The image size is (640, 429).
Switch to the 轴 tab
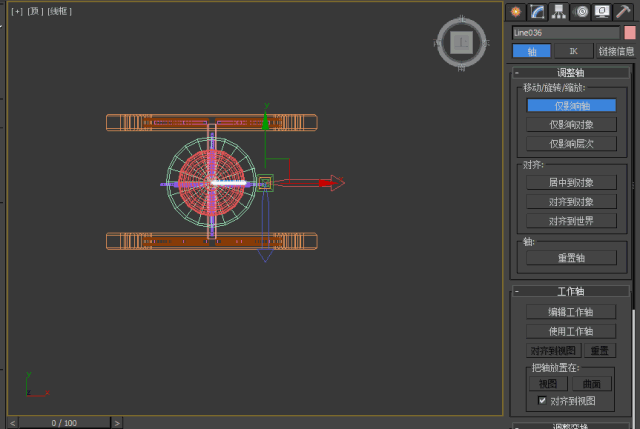(531, 51)
